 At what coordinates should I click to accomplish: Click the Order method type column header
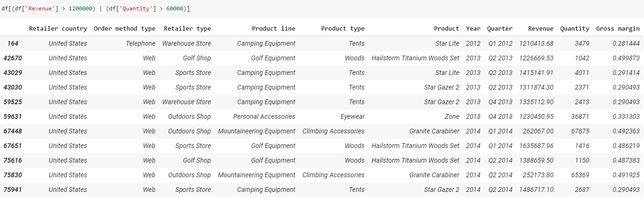[x=124, y=29]
